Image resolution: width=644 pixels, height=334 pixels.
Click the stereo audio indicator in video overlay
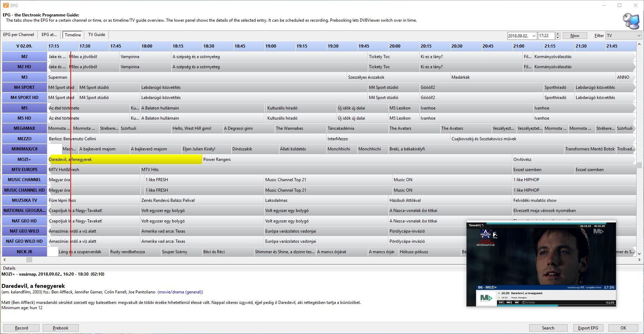tap(528, 302)
